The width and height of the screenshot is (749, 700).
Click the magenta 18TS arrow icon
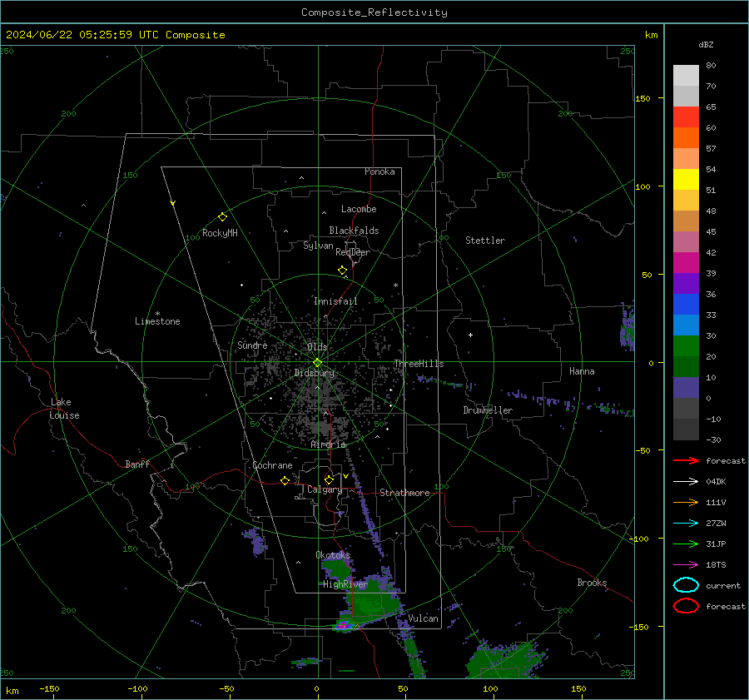(686, 565)
